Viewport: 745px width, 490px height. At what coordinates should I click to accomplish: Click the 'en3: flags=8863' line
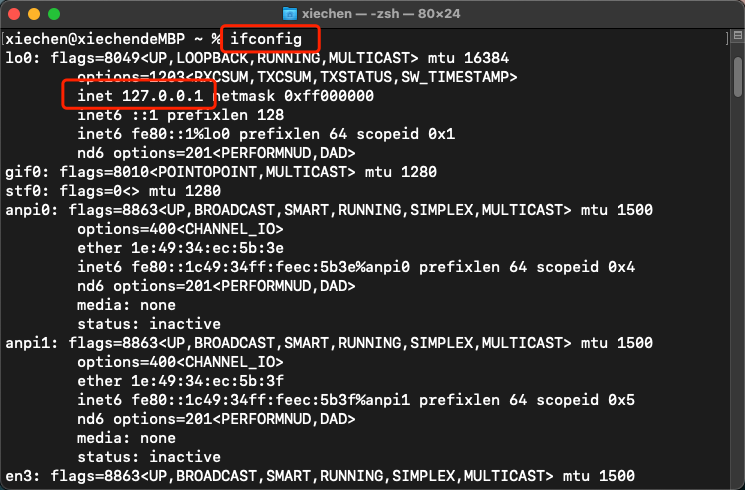[x=320, y=476]
